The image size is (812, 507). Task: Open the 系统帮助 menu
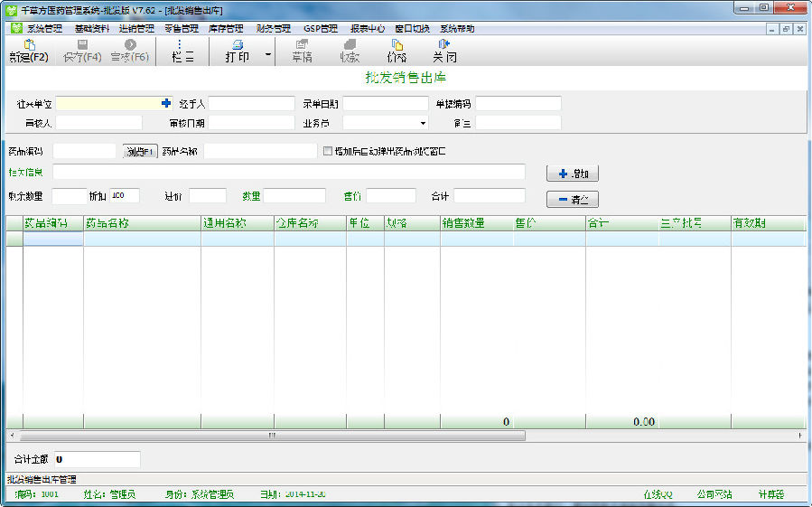pyautogui.click(x=457, y=29)
